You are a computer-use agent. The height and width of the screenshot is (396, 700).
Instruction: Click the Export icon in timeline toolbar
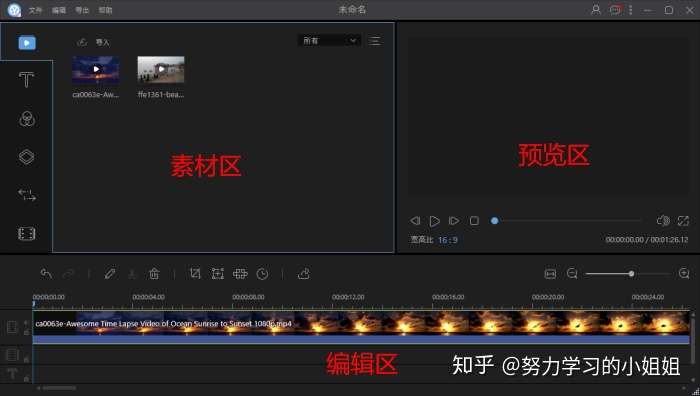coord(304,274)
